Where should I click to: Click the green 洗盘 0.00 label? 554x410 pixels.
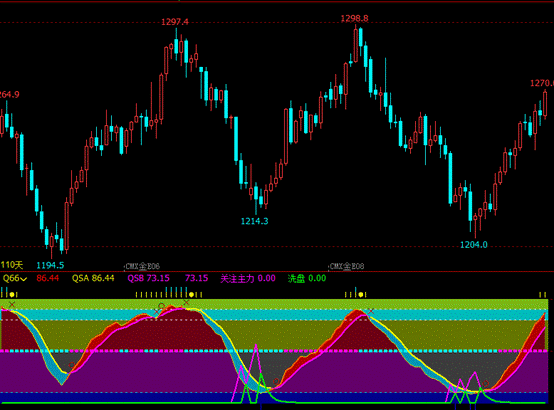click(307, 279)
